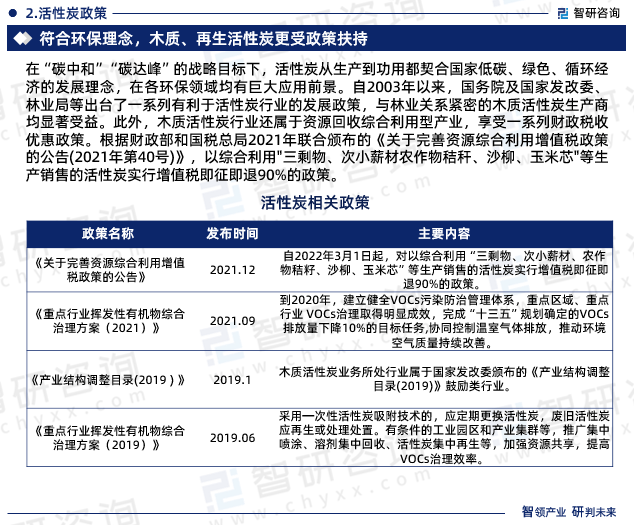Click the 智研咨询 logo icon at top right
Image resolution: width=634 pixels, height=525 pixels.
coord(562,13)
